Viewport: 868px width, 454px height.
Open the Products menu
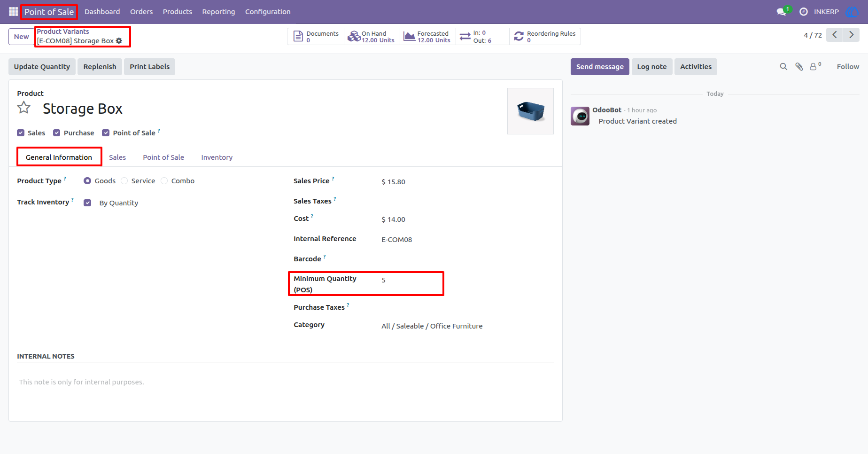click(x=178, y=12)
